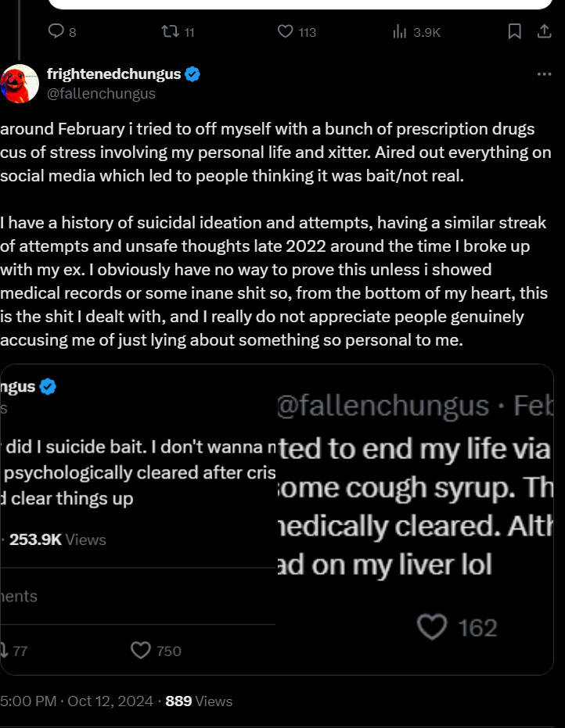The height and width of the screenshot is (728, 565).
Task: Bookmark the top post
Action: point(514,31)
